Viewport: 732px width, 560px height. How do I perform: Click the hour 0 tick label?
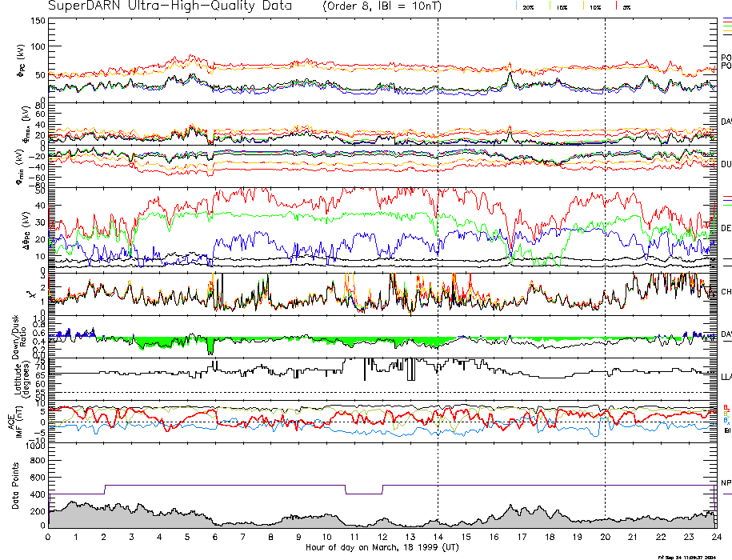coord(49,538)
